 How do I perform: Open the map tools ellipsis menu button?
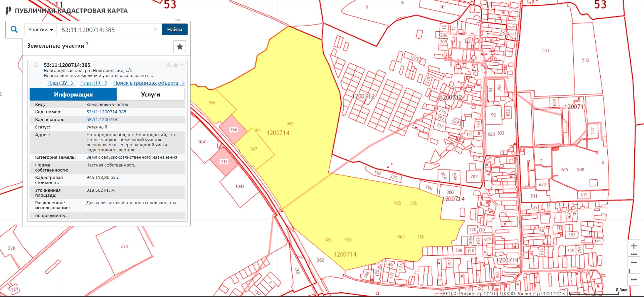point(634,280)
